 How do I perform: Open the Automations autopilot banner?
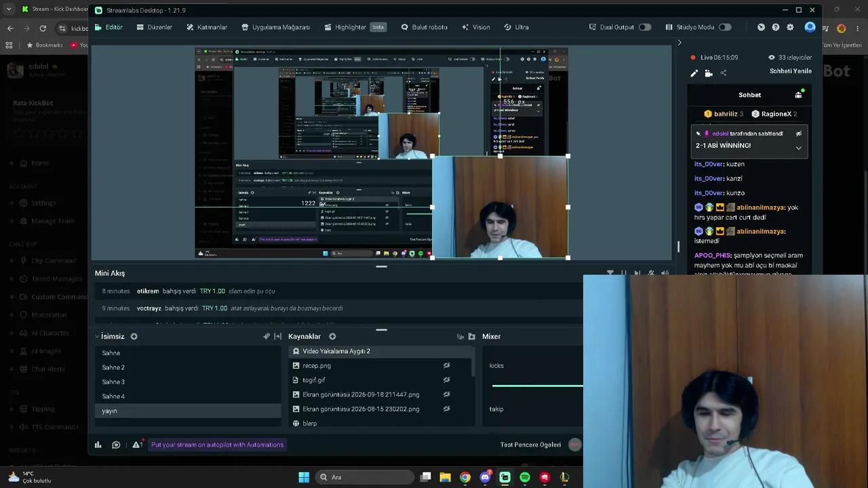pyautogui.click(x=217, y=445)
